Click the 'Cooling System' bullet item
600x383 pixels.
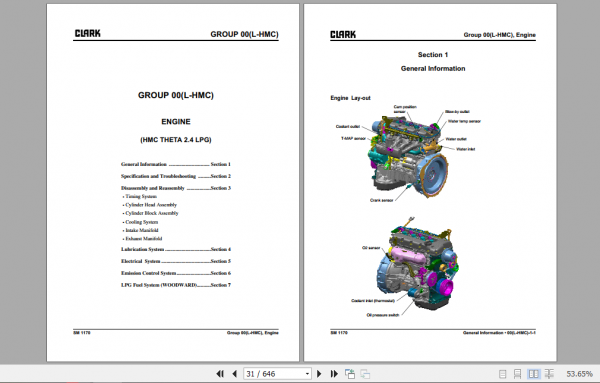tap(140, 222)
